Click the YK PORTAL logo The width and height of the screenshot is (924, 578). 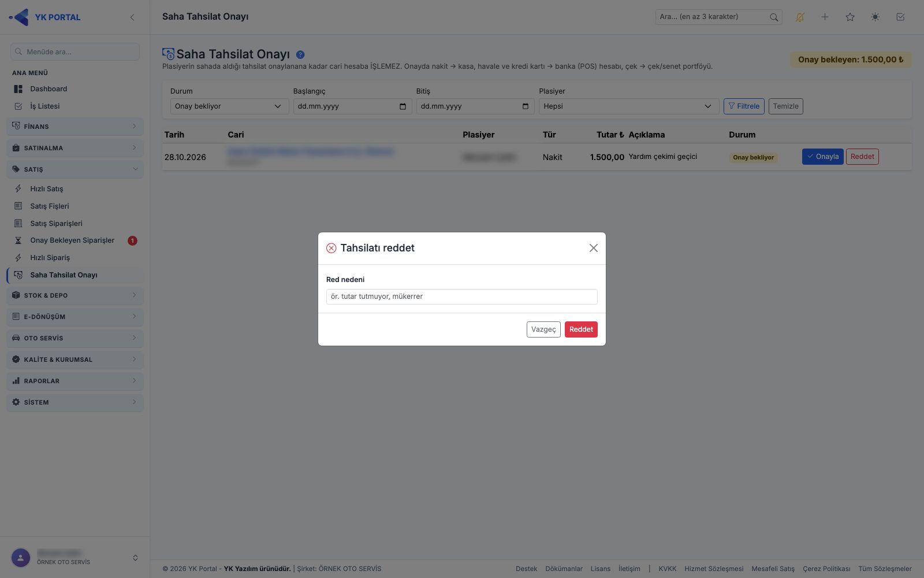click(x=45, y=17)
